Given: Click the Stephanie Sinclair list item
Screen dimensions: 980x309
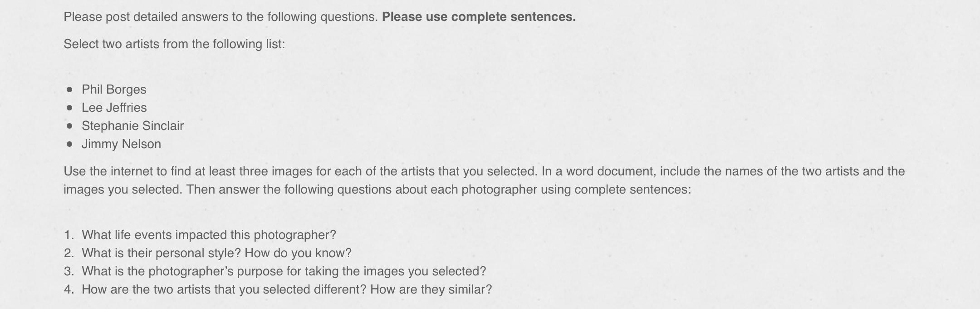Looking at the screenshot, I should tap(132, 126).
